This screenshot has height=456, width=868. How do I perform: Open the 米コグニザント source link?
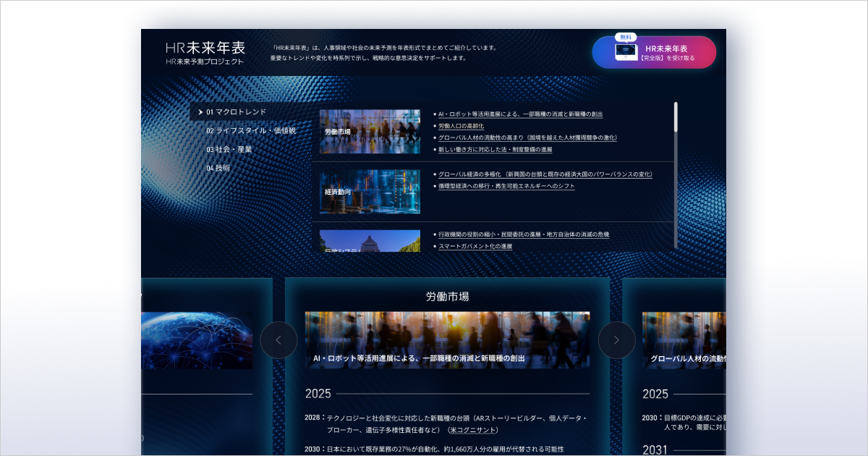[x=473, y=430]
